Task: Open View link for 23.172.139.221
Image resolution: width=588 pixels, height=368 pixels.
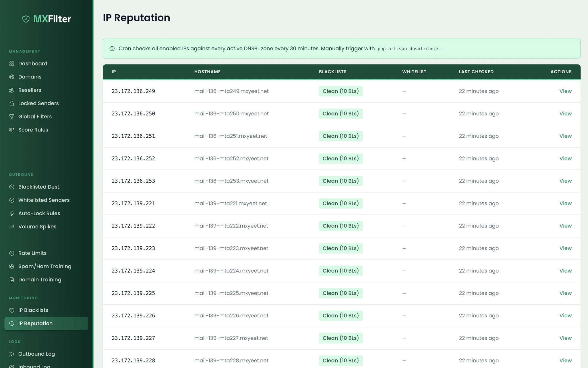Action: pos(565,203)
